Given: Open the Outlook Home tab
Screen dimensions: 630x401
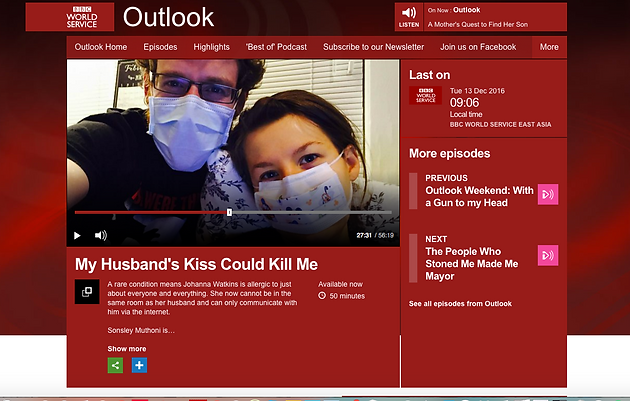Looking at the screenshot, I should [x=101, y=47].
